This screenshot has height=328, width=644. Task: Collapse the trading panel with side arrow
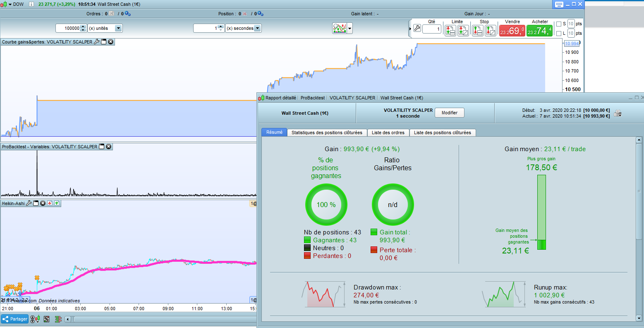[410, 29]
